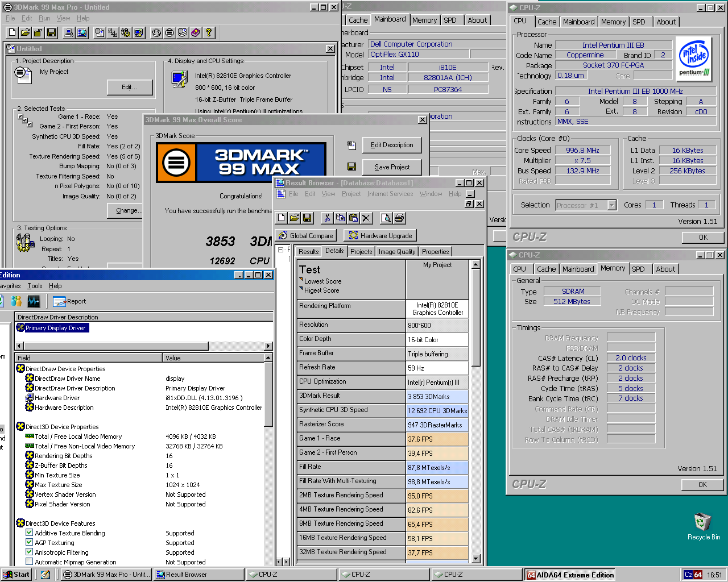Click the save disk icon beside Save Project
The image size is (728, 582).
(351, 167)
